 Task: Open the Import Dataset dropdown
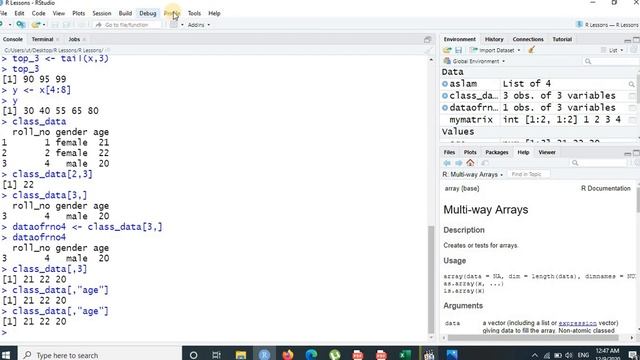(x=495, y=50)
